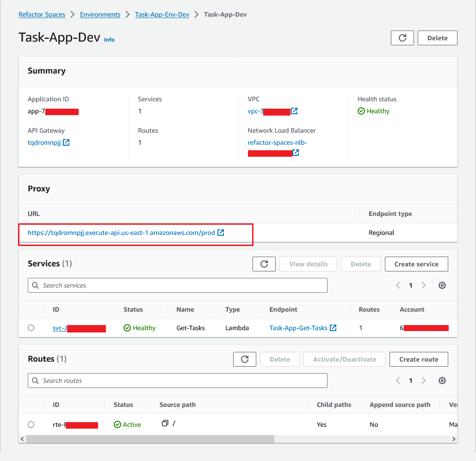Go to next page of Routes
Image resolution: width=476 pixels, height=461 pixels.
pos(423,381)
